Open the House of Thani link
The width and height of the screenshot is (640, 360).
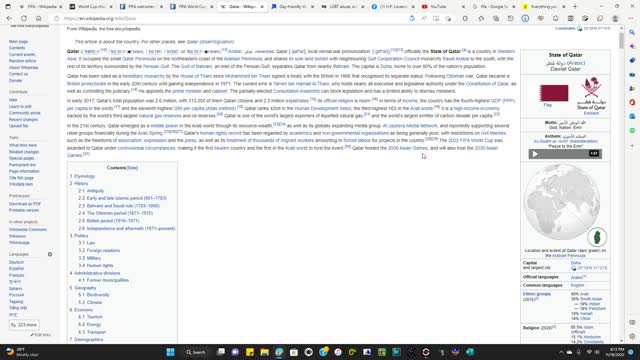point(196,76)
